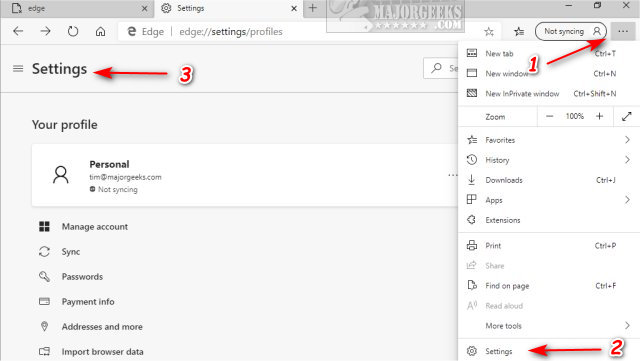Viewport: 640px width, 361px height.
Task: Open the Passwords settings entry
Action: [x=82, y=277]
